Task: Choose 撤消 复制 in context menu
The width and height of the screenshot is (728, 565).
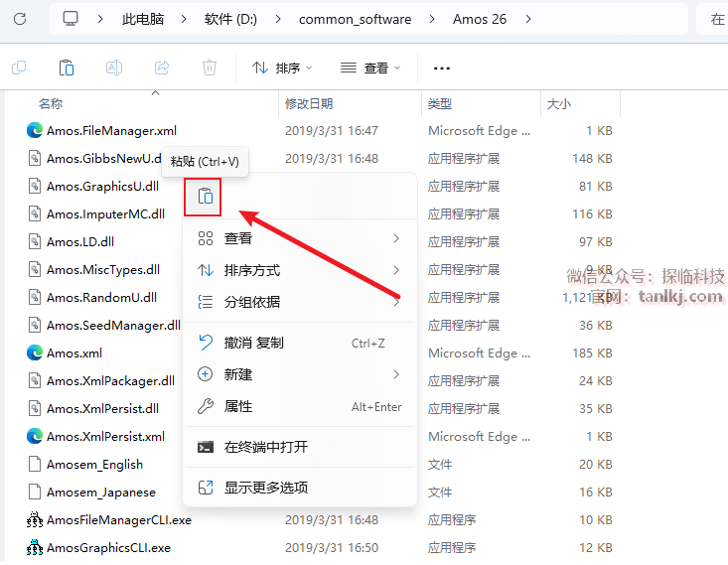Action: pos(300,343)
